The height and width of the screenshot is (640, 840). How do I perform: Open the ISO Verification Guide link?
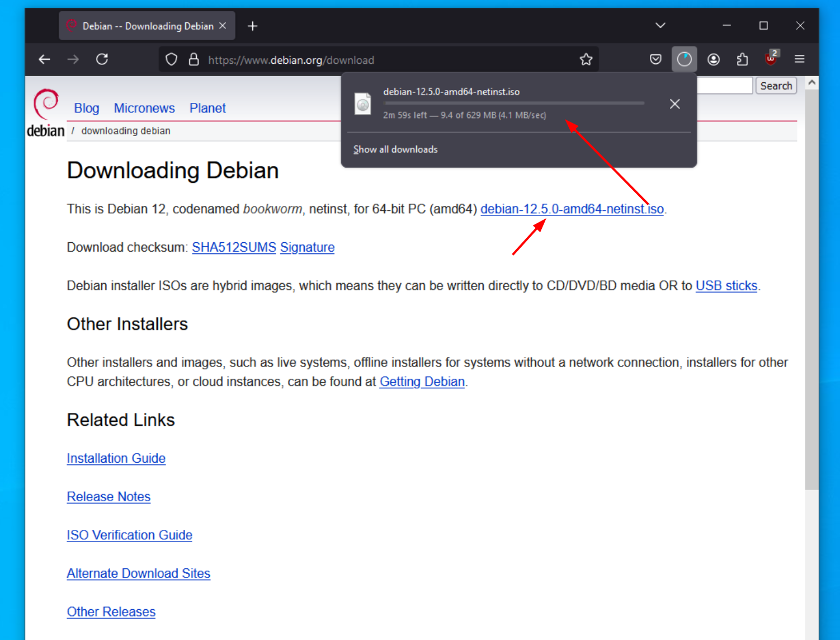pos(129,535)
